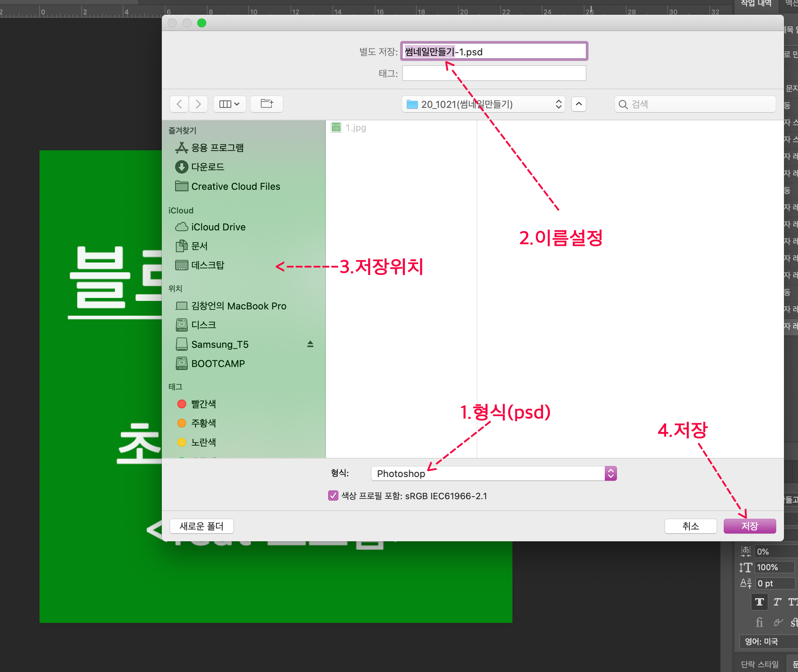
Task: Select the 빨간색 red tag
Action: [x=203, y=404]
